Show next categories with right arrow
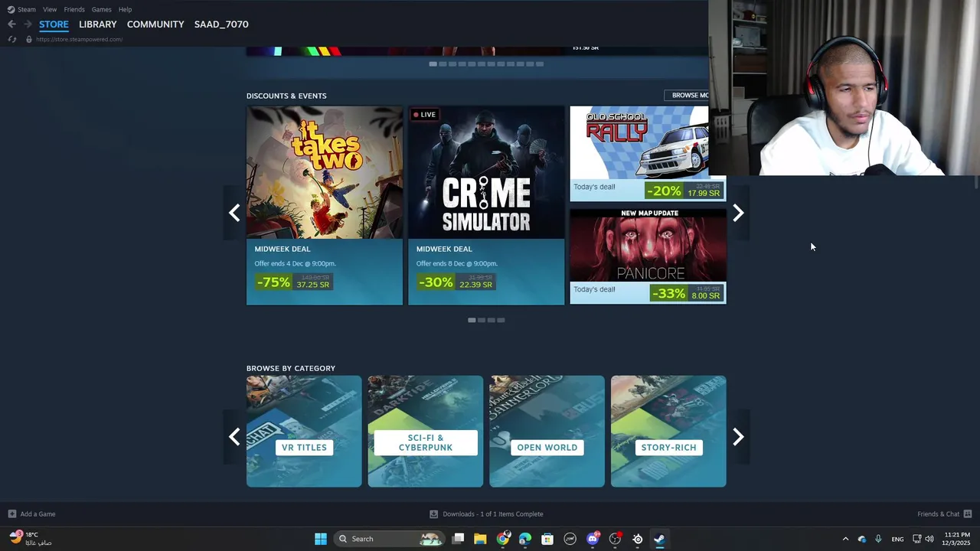Screen dimensions: 980x551 738,437
